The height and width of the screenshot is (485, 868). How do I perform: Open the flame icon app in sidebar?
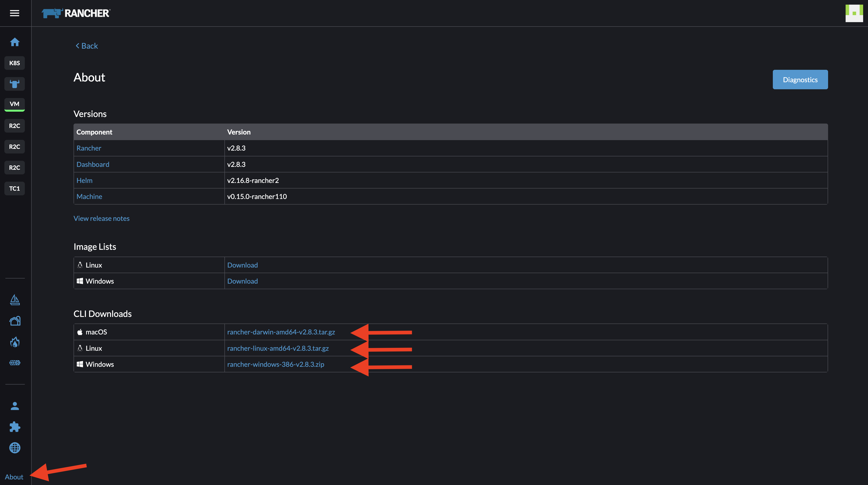[15, 342]
